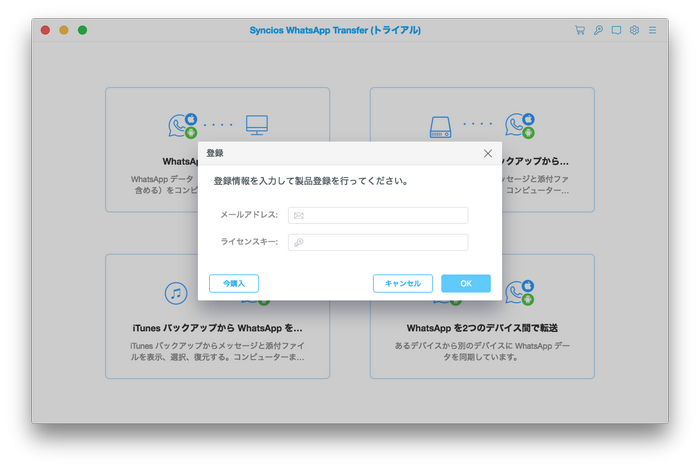Click WhatsApp icon in restore-from-backup card
Screen dimensions: 700x469
[520, 125]
